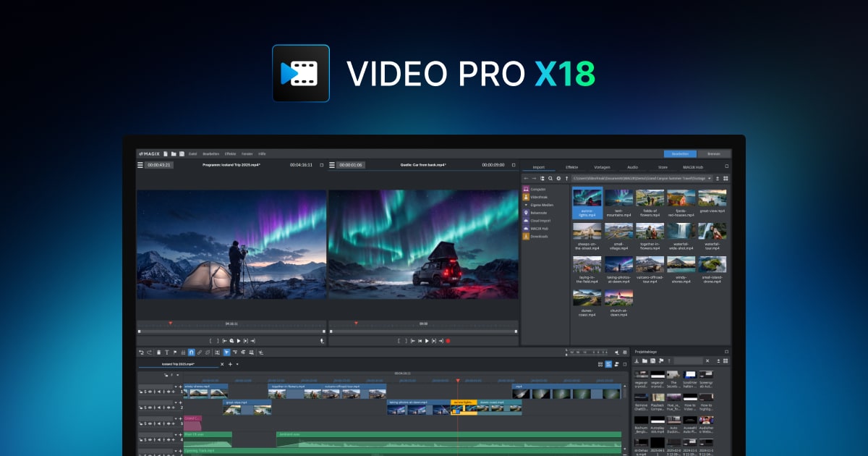Open the program monitor hamburger menu
868x456 pixels.
pyautogui.click(x=140, y=165)
